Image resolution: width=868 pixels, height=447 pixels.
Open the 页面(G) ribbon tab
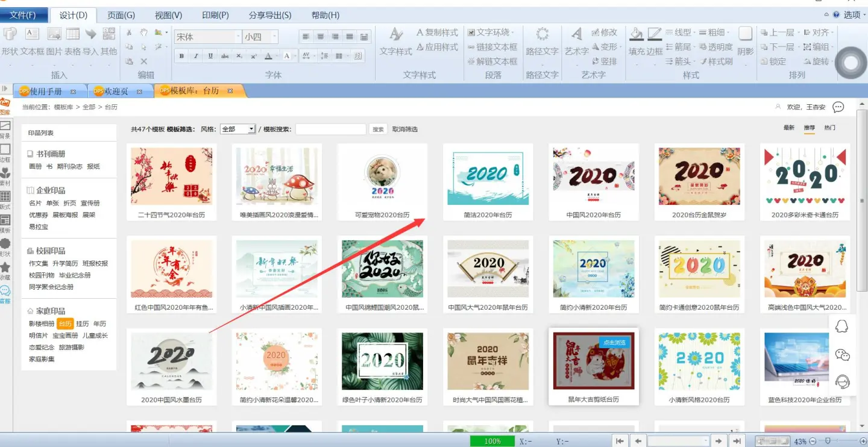click(x=121, y=15)
